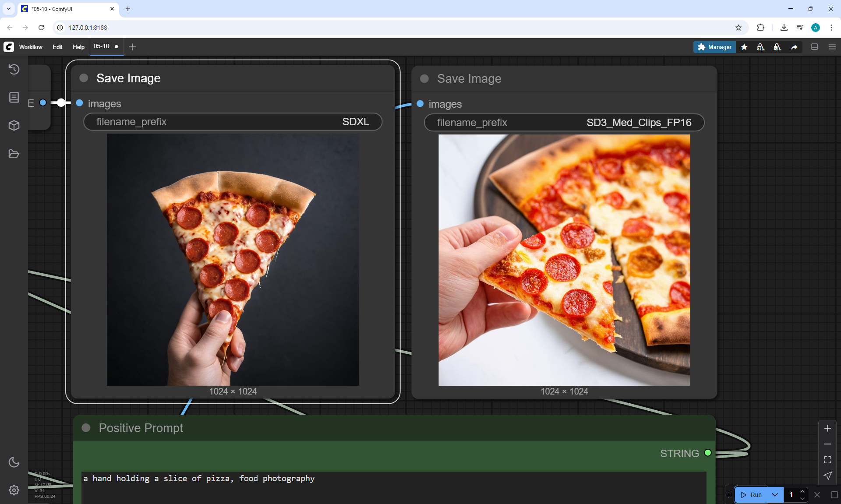The image size is (841, 504).
Task: Open browser tab search dropdown arrow
Action: pyautogui.click(x=8, y=9)
